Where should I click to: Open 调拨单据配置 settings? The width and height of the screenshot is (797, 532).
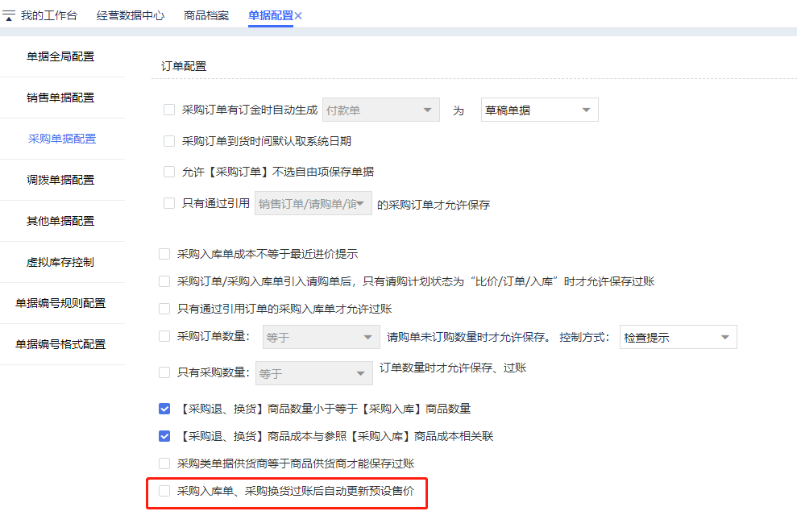[x=62, y=179]
